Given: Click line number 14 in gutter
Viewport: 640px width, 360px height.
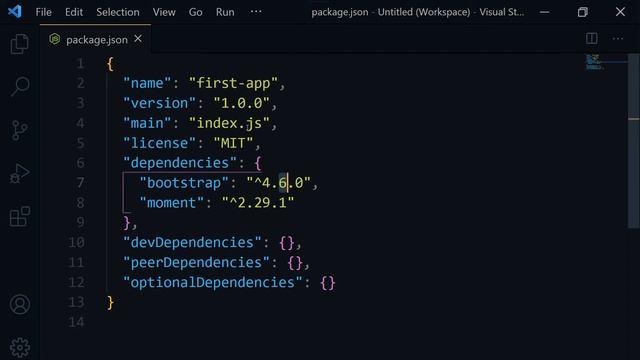Looking at the screenshot, I should [x=76, y=322].
